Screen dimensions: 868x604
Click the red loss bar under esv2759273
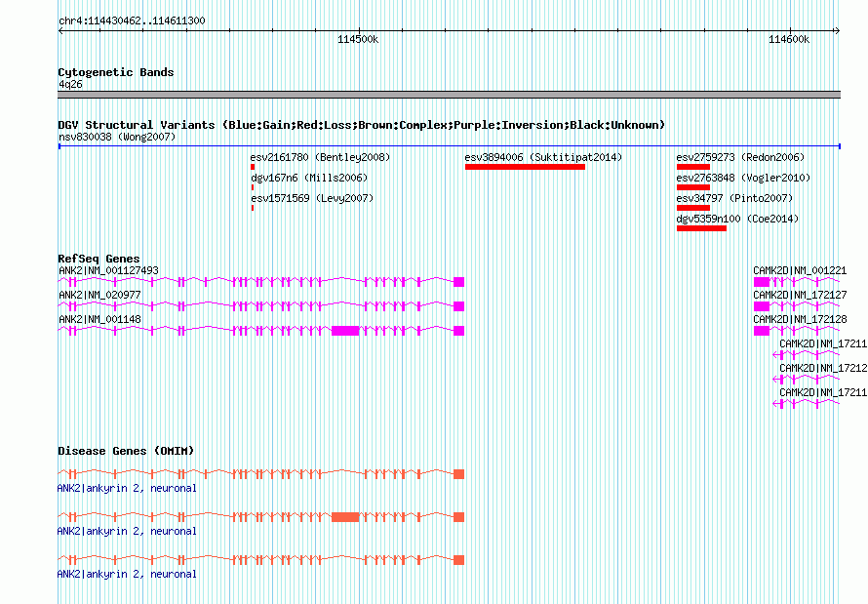click(693, 167)
